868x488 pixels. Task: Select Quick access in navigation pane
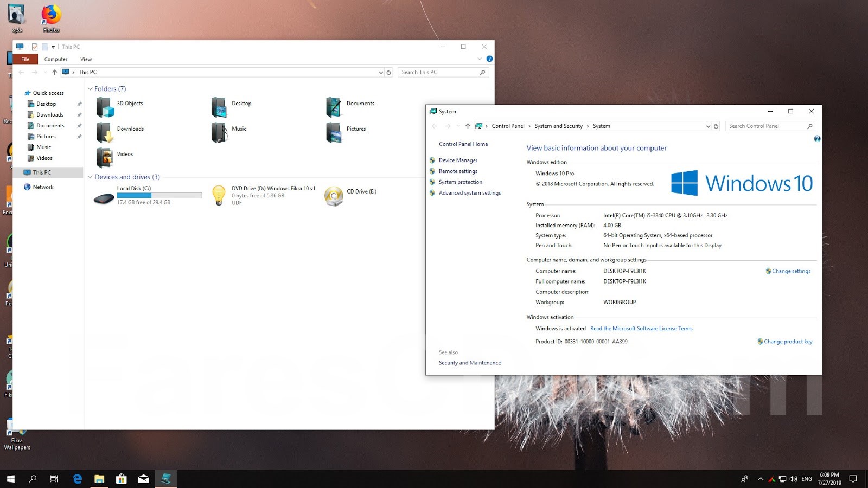click(48, 93)
